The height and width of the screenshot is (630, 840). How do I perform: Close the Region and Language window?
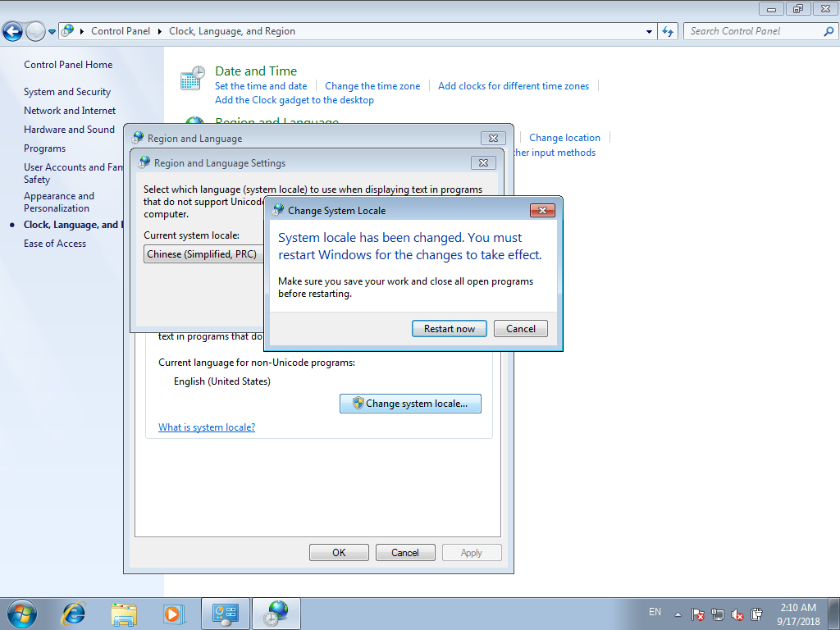click(493, 138)
